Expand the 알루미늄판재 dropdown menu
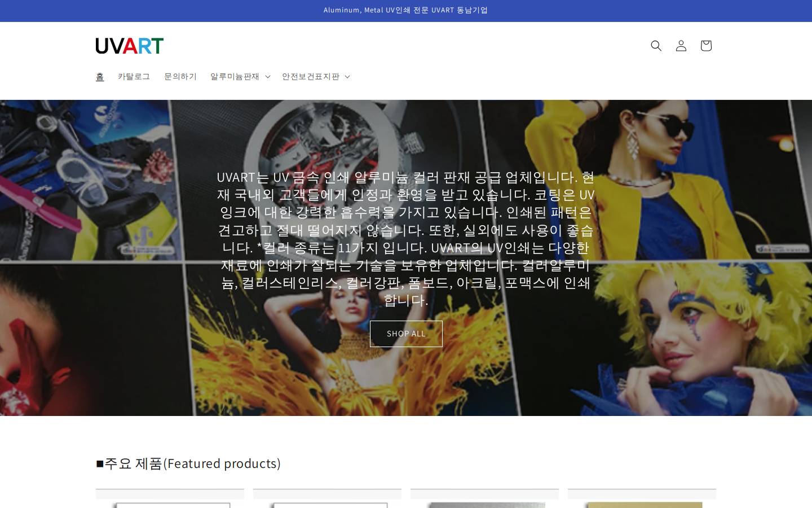The width and height of the screenshot is (812, 508). click(240, 77)
